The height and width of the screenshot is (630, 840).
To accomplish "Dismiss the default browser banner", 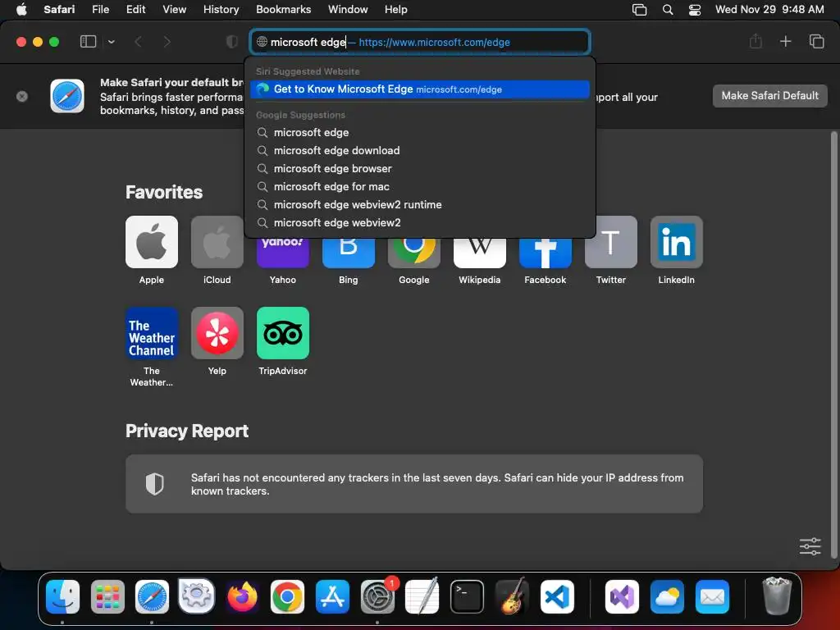I will (x=22, y=97).
